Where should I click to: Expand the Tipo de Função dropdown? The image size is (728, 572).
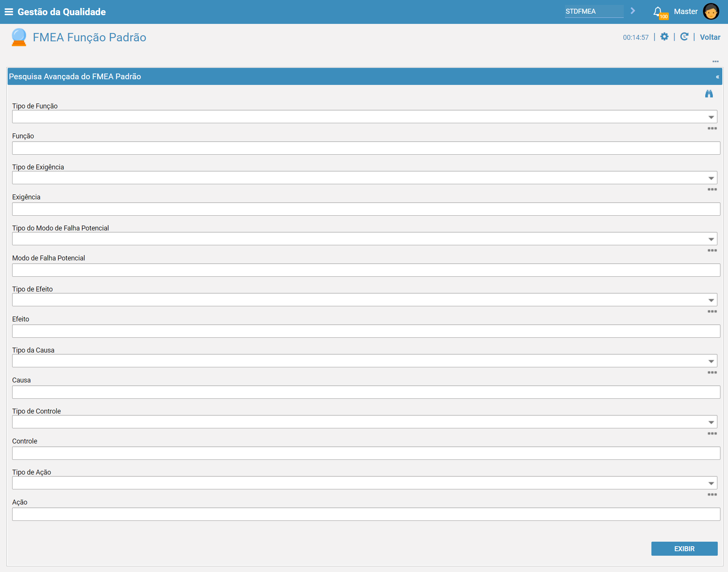point(711,117)
